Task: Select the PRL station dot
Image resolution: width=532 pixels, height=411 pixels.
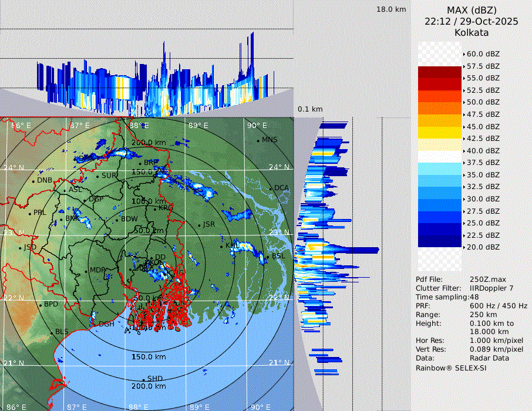Action: click(30, 213)
